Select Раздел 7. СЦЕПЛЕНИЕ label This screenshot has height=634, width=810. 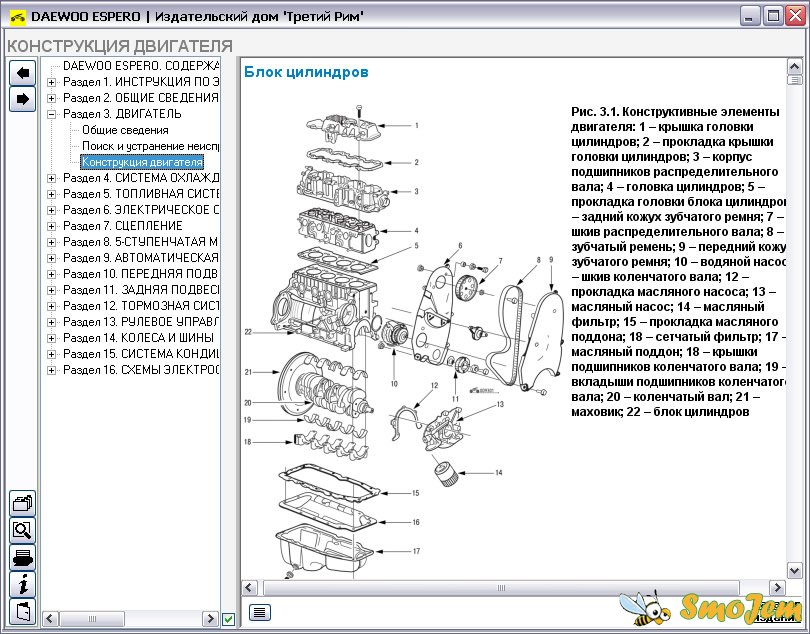(x=122, y=226)
